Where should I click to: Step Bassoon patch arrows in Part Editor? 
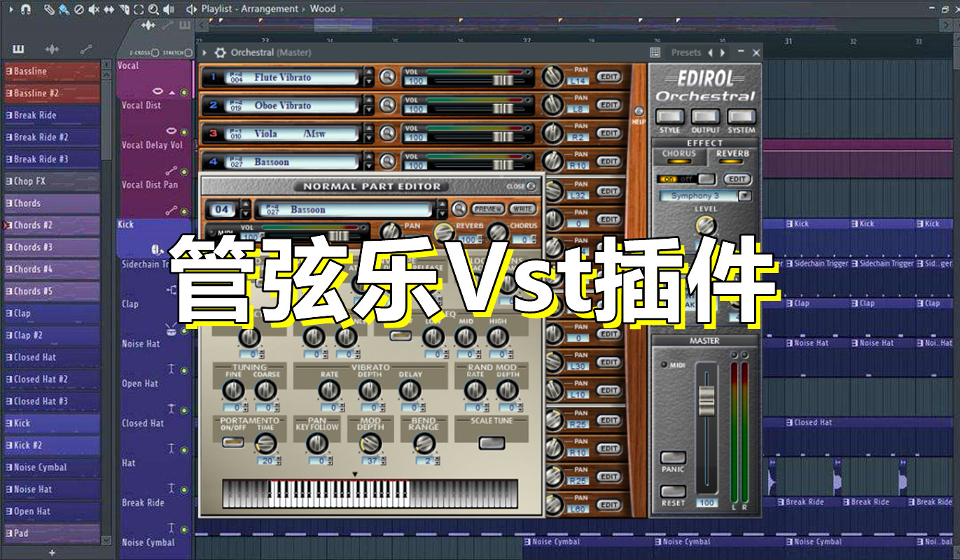pyautogui.click(x=442, y=209)
